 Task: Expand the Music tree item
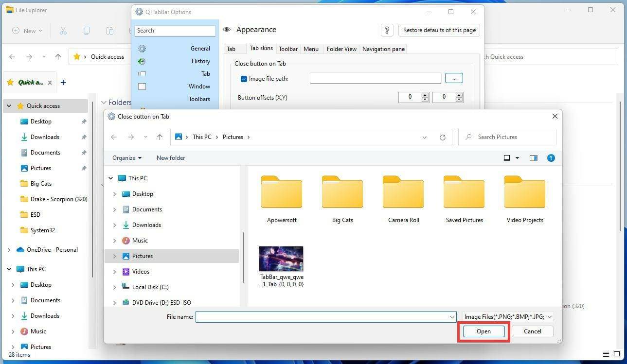(114, 240)
